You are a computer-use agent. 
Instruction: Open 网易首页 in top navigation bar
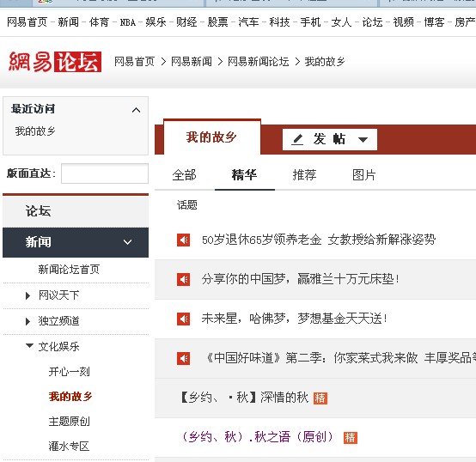click(27, 22)
